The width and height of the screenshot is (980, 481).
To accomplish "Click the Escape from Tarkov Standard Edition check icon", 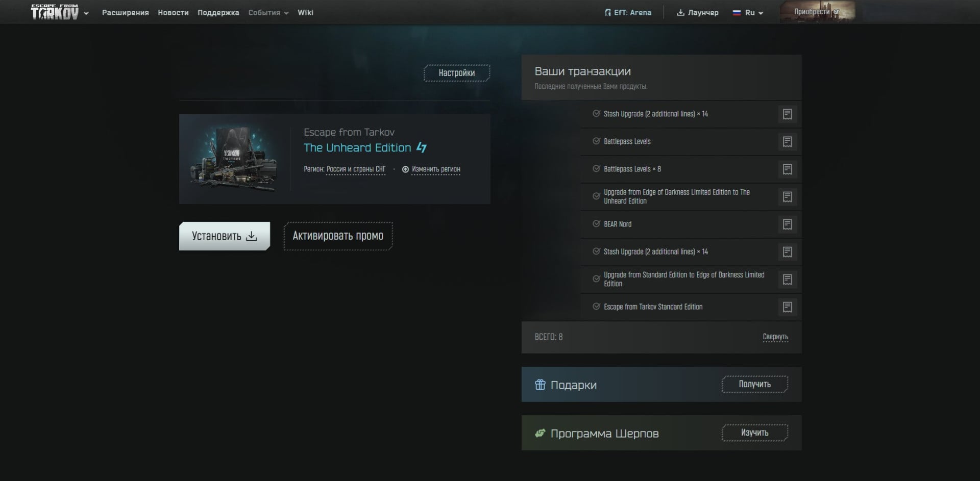I will click(596, 307).
